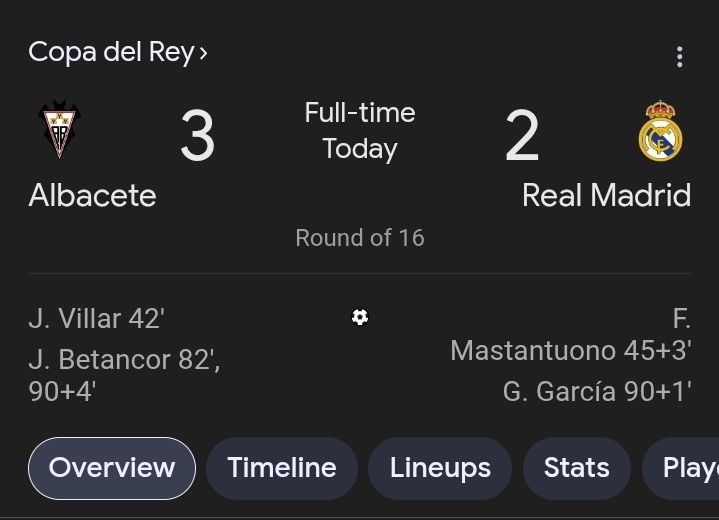Open the Copa del Rey competition link
The width and height of the screenshot is (719, 520).
[x=110, y=52]
